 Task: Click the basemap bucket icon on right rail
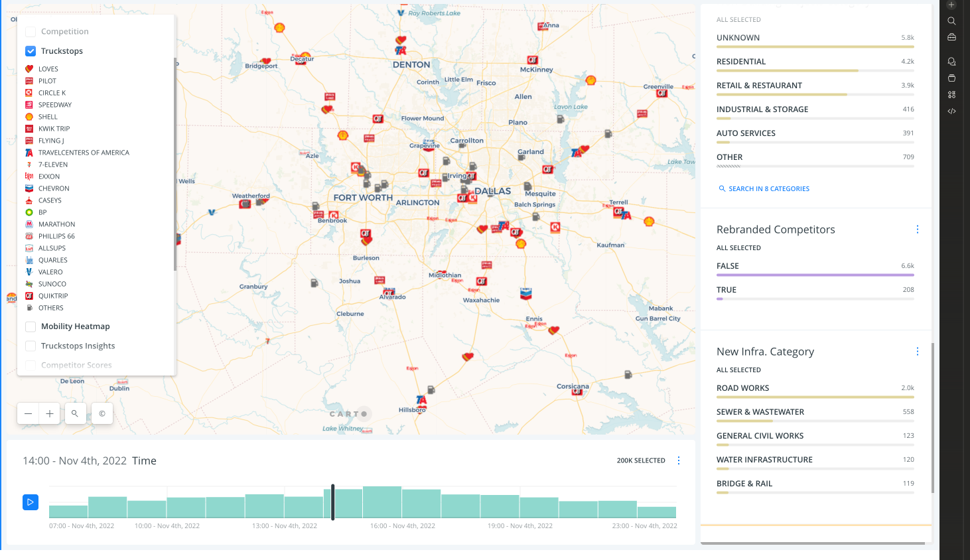tap(951, 78)
